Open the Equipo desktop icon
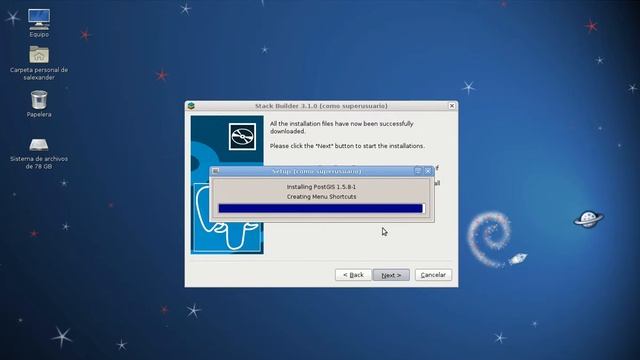Viewport: 640px width, 360px height. 39,23
